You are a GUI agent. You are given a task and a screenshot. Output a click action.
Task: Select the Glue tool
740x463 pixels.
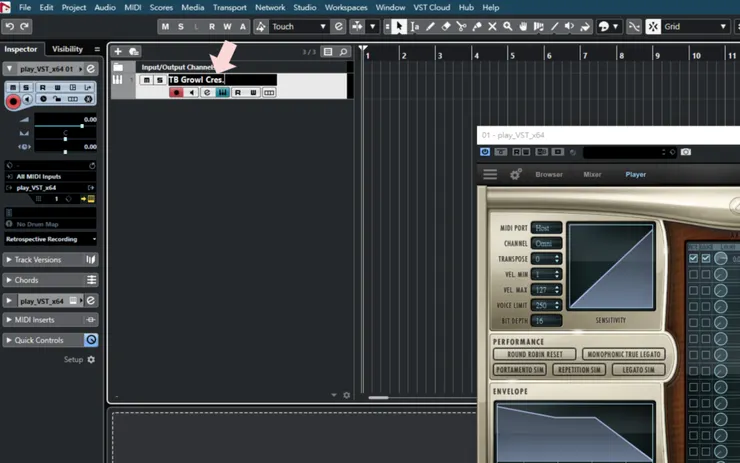pyautogui.click(x=477, y=26)
